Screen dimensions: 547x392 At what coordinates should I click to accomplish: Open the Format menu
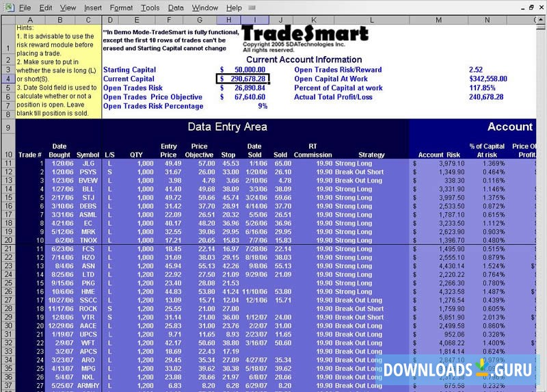tap(121, 8)
